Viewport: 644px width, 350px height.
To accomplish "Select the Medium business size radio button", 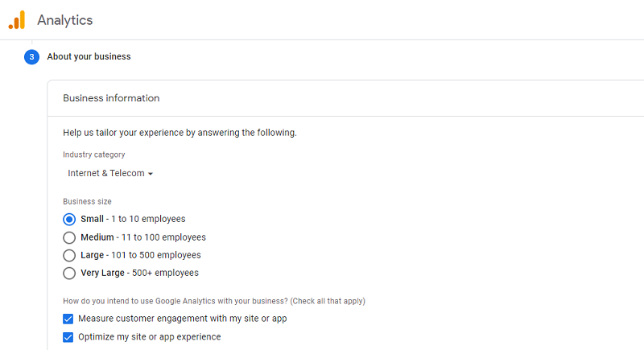I will [x=69, y=237].
